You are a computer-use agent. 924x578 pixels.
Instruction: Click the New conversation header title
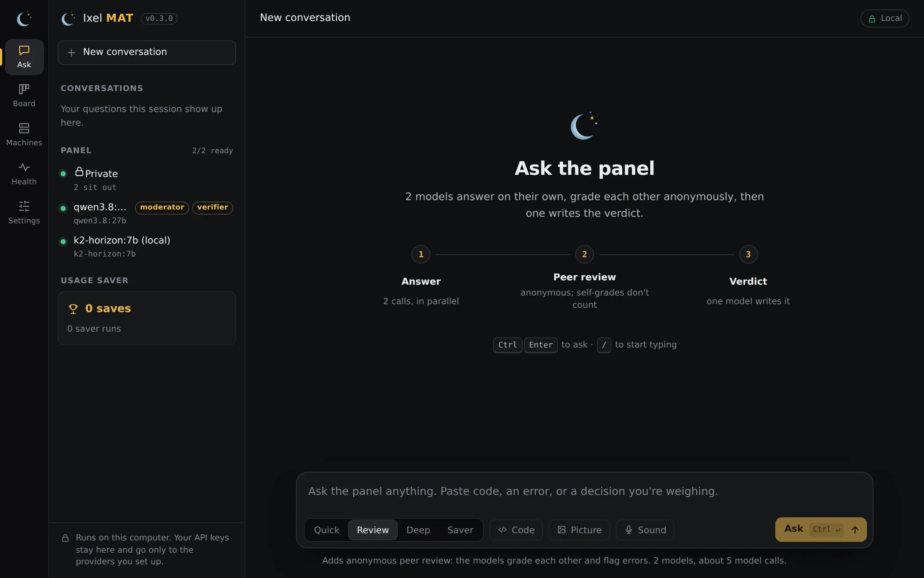pyautogui.click(x=305, y=18)
